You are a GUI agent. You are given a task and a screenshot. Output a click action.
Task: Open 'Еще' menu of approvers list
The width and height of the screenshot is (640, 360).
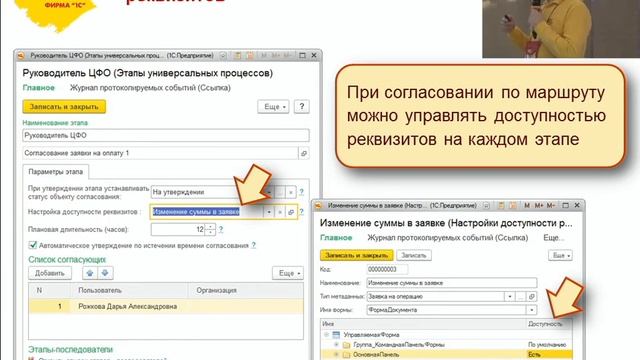(x=288, y=273)
